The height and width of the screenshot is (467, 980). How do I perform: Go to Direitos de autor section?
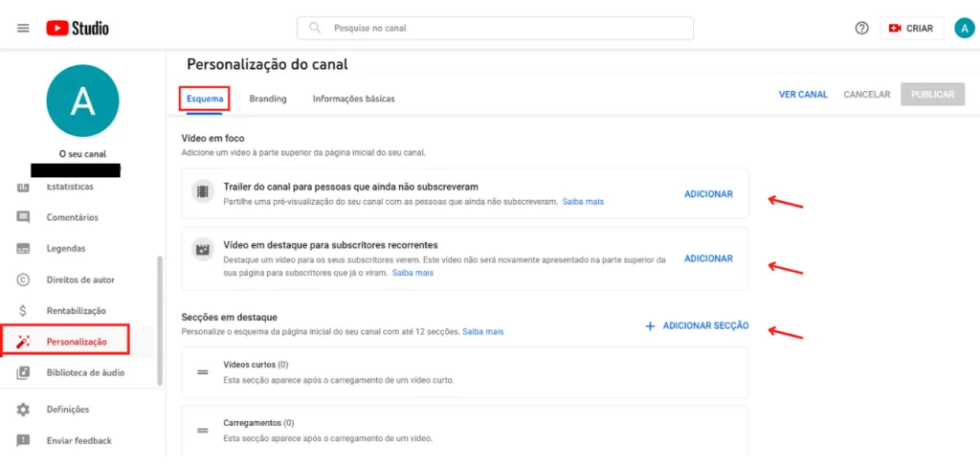(80, 279)
